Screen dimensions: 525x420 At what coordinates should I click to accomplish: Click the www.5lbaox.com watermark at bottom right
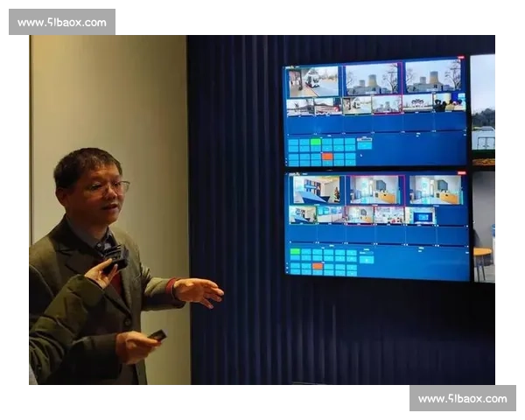click(461, 399)
